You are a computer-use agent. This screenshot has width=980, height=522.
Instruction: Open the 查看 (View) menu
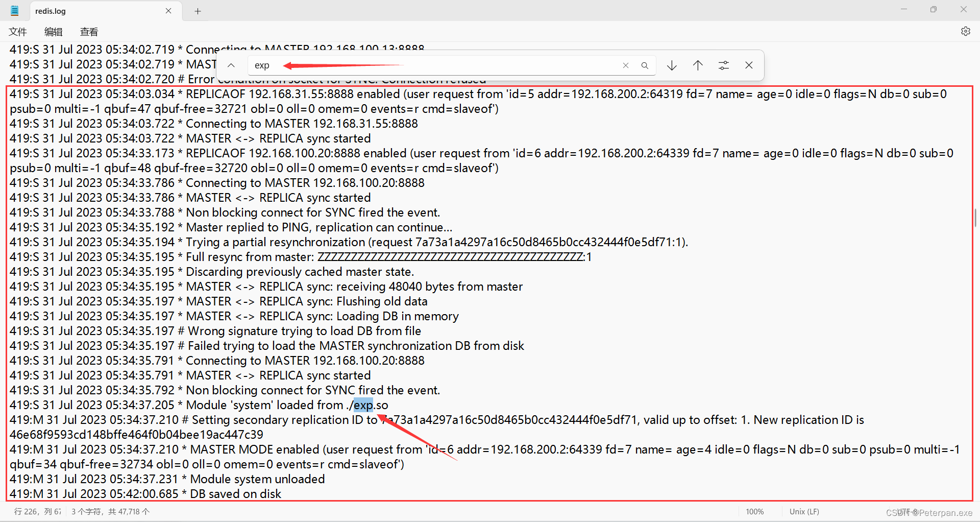tap(89, 32)
